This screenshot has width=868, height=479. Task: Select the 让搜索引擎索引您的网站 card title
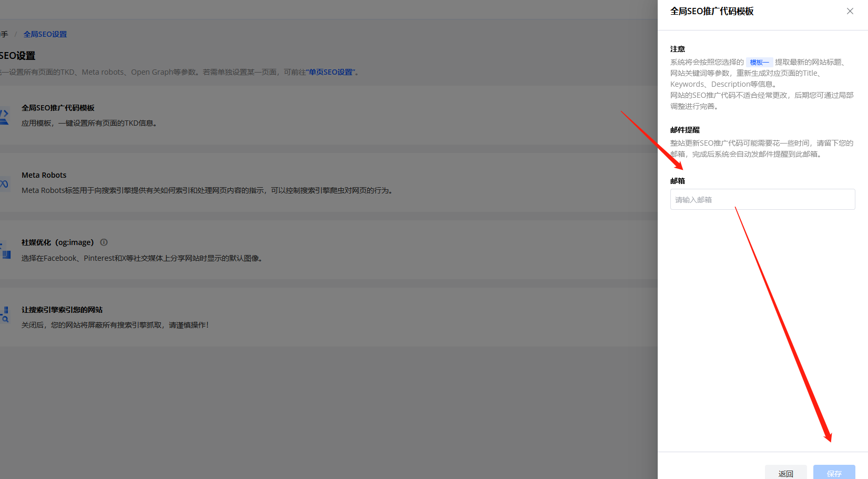click(62, 310)
